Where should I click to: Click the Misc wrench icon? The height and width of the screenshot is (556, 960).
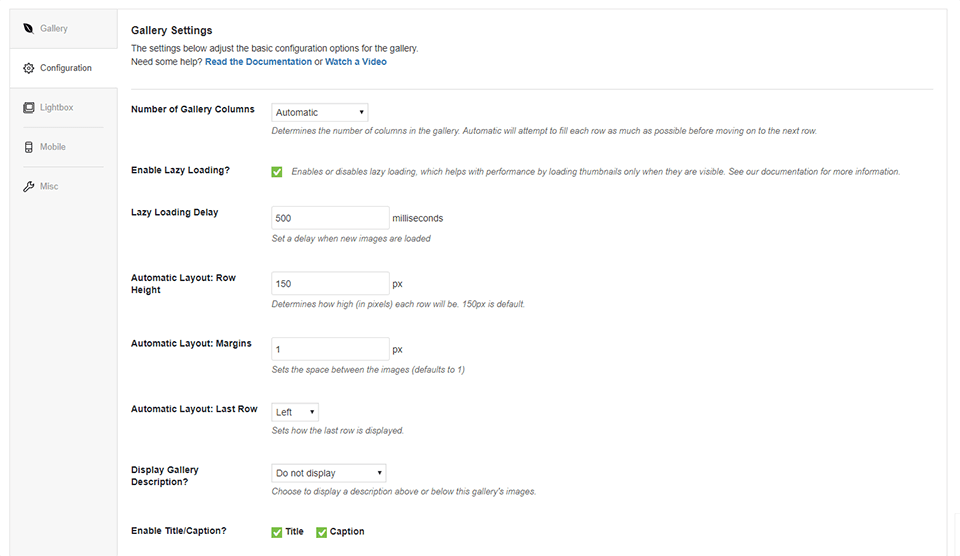click(29, 186)
